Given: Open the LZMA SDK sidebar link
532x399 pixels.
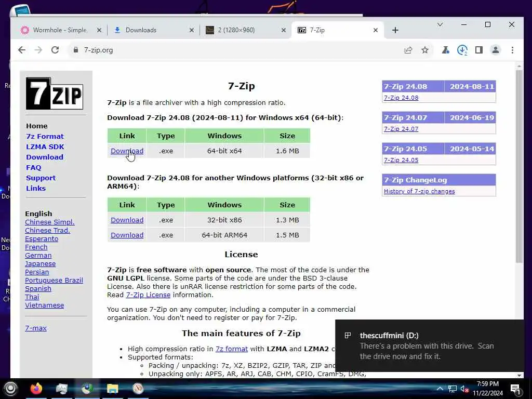Looking at the screenshot, I should click(45, 147).
